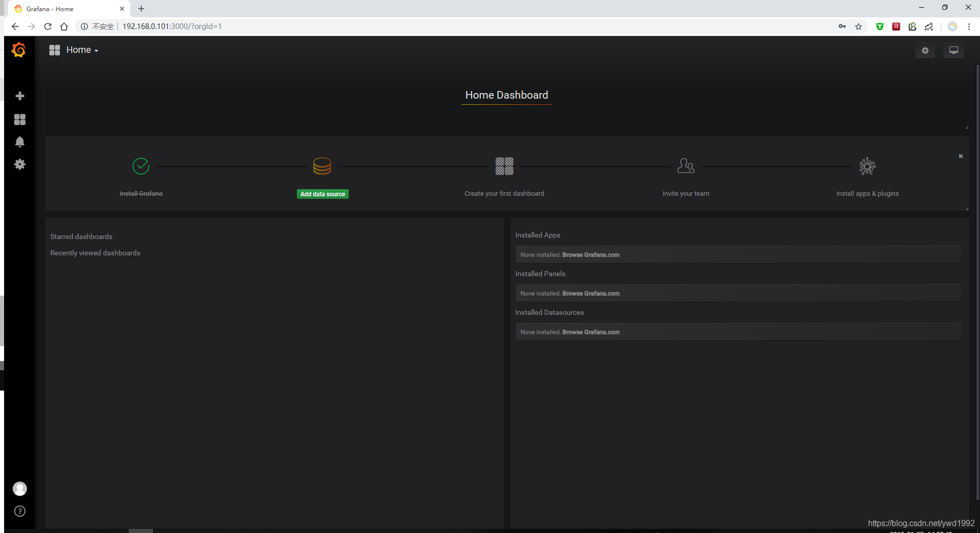The height and width of the screenshot is (533, 980).
Task: Open Browse Grafana.com under Installed Apps
Action: click(591, 255)
